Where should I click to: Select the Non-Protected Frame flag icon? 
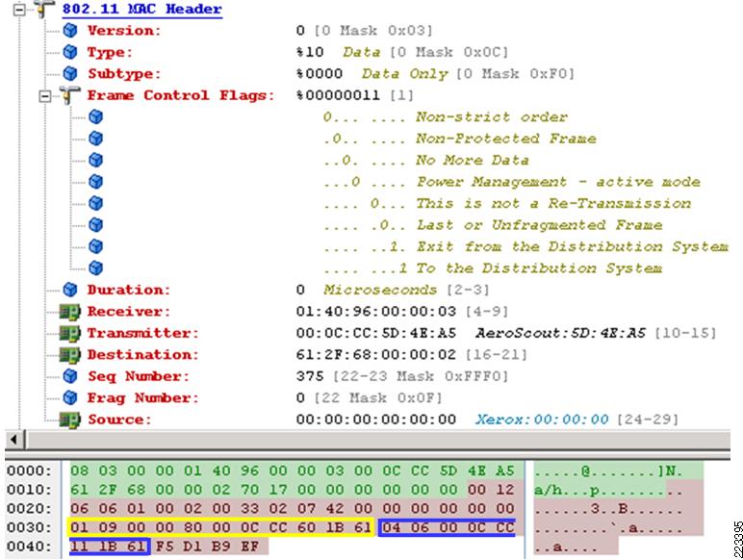click(95, 139)
